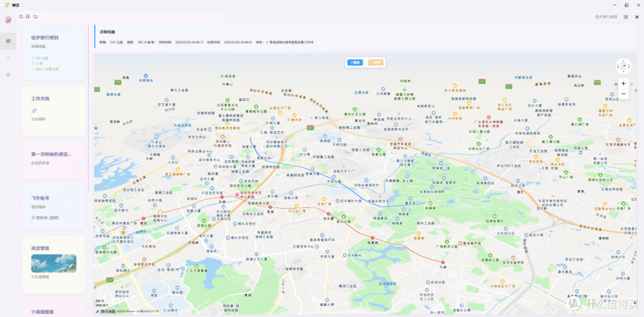
Task: Click the paperclip attachment icon in 工作文档
Action: [35, 110]
